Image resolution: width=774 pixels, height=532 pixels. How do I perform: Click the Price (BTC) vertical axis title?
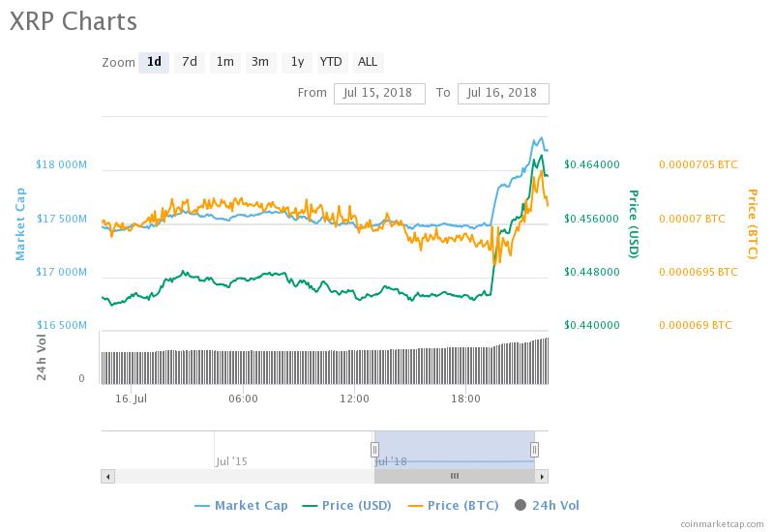coord(752,223)
